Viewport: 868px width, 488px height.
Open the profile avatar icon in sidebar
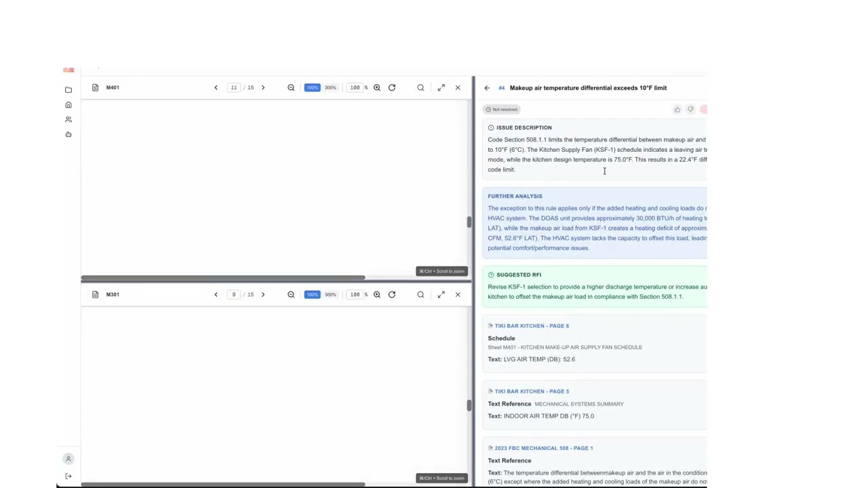(68, 459)
